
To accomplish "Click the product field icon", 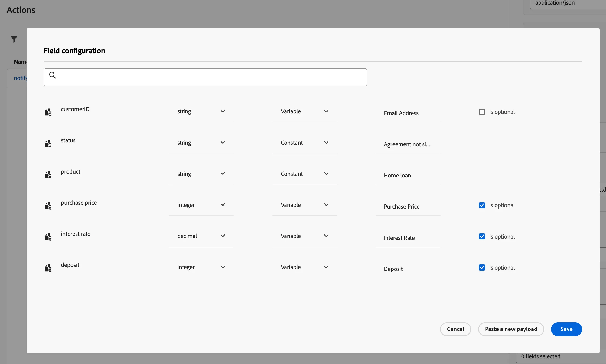I will pos(48,174).
